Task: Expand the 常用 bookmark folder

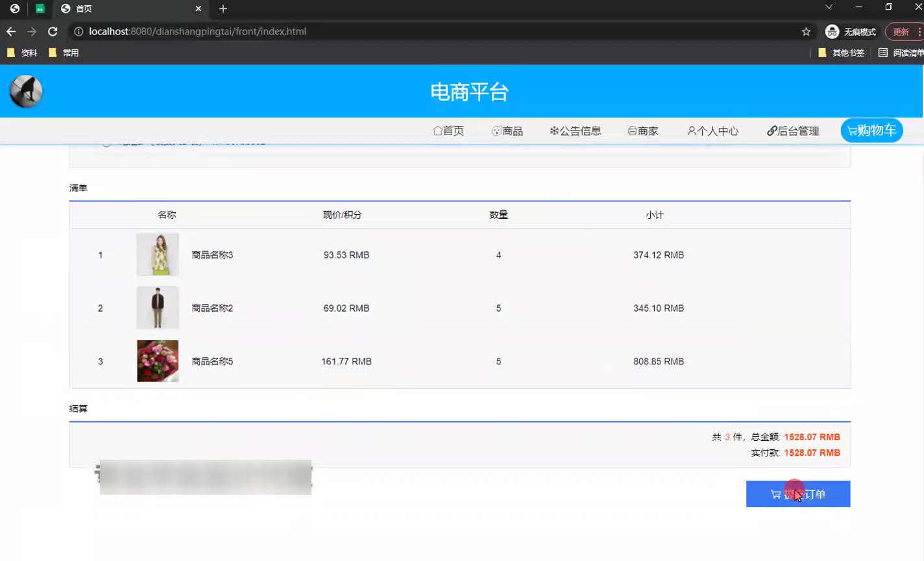Action: coord(64,53)
